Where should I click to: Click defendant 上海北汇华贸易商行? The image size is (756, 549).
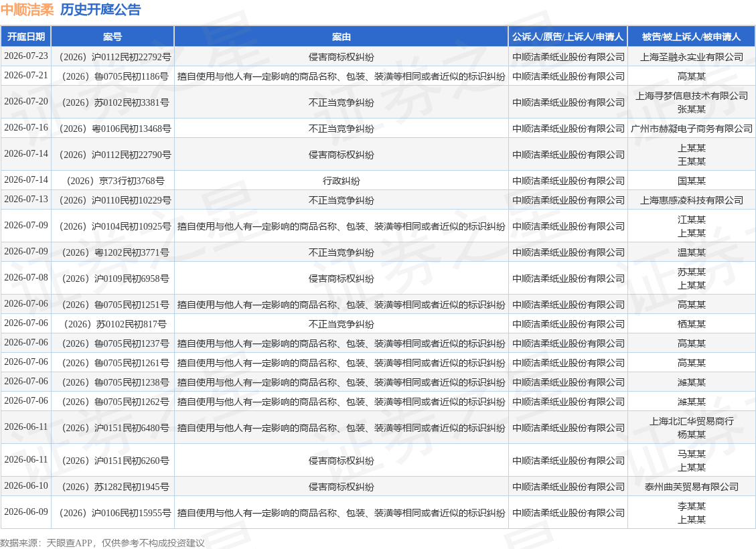pyautogui.click(x=692, y=421)
